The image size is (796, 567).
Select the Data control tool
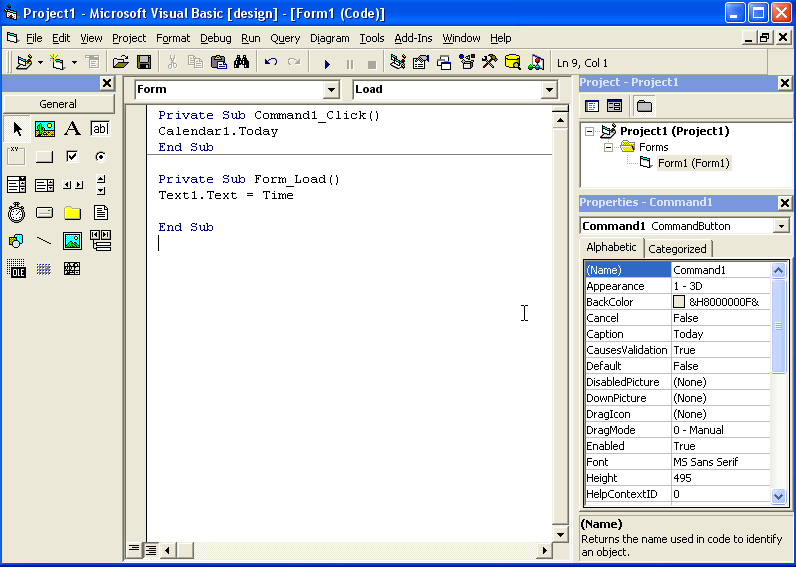[100, 241]
